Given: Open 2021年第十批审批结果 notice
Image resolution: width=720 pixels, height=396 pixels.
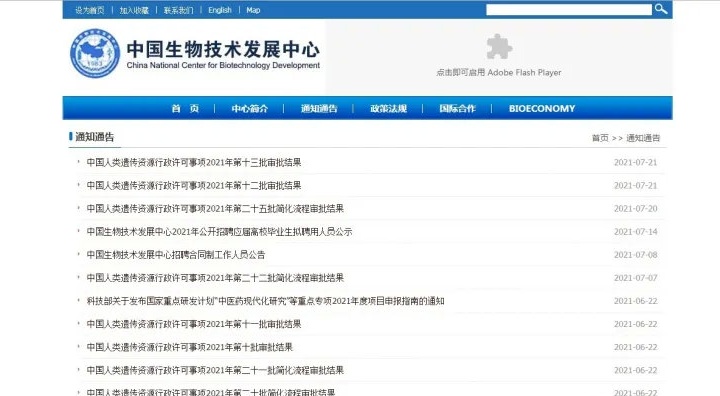Looking at the screenshot, I should tap(190, 347).
